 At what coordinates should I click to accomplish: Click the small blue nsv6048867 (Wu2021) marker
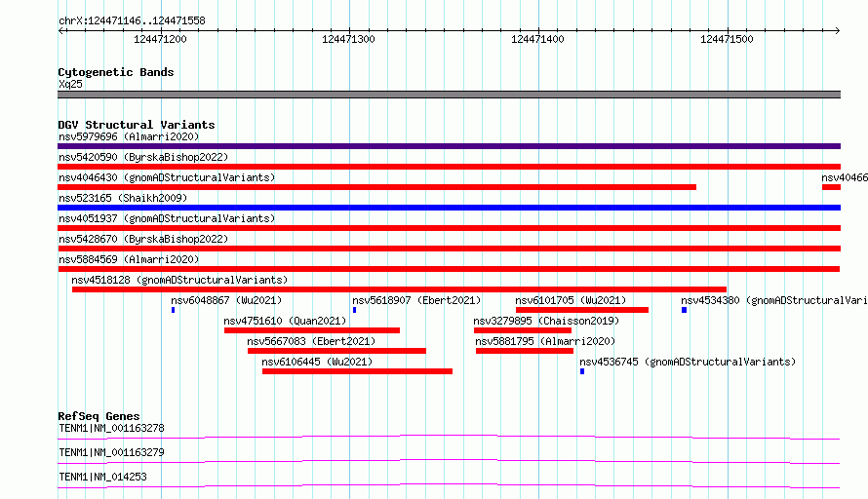pos(174,310)
